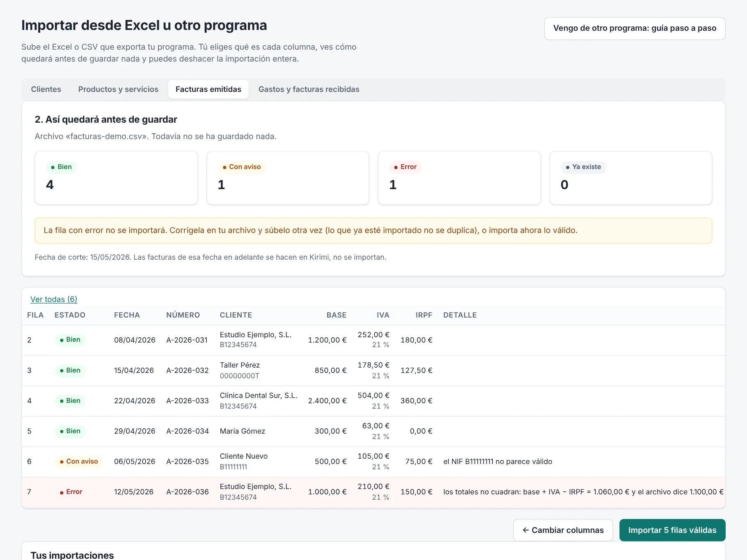This screenshot has width=747, height=560.
Task: Select invoice number A-2026-035
Action: click(187, 462)
